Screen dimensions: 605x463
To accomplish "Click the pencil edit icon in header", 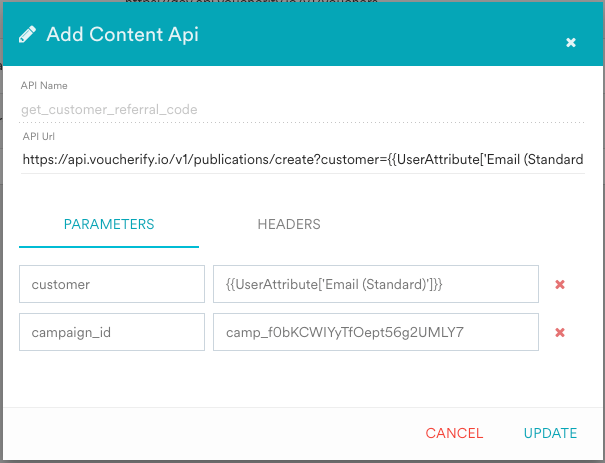I will click(29, 34).
